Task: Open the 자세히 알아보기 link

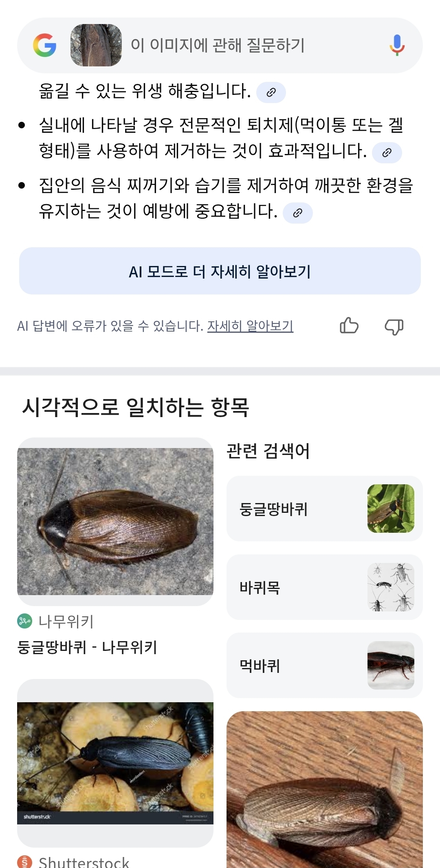Action: tap(250, 326)
